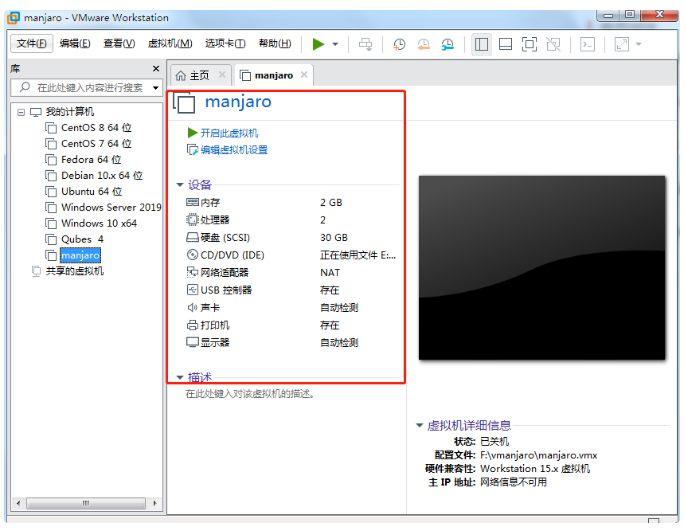Select Fedora 64 位 virtual machine
686x532 pixels.
[83, 160]
